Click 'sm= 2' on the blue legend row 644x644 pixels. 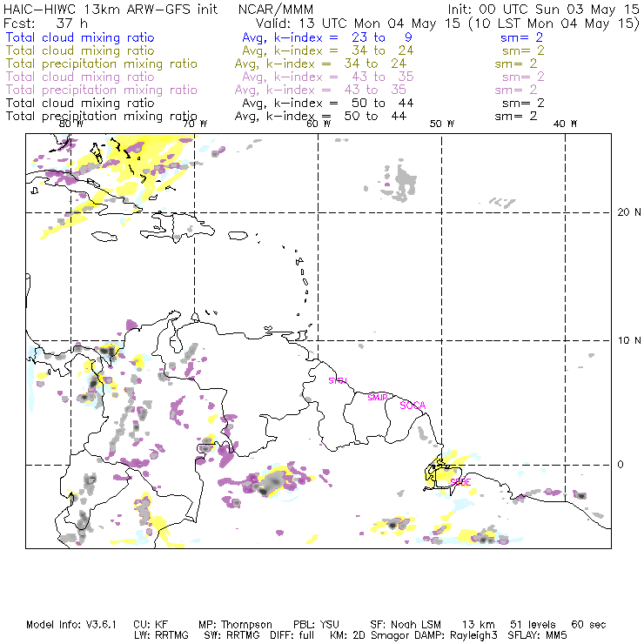[521, 37]
